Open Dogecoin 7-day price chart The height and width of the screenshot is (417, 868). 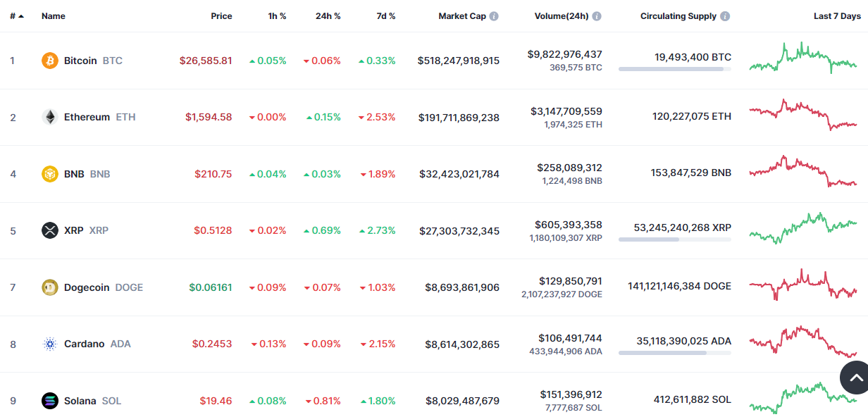[803, 285]
